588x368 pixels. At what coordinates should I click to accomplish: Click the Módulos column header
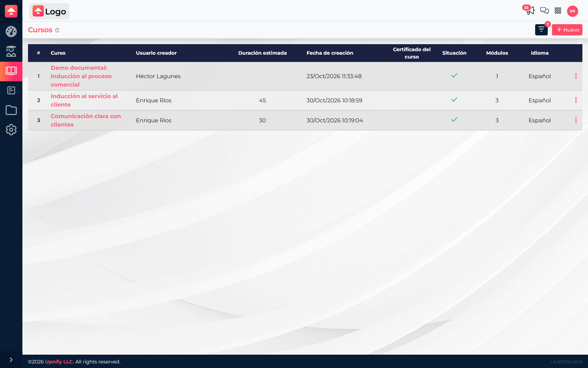(x=497, y=53)
